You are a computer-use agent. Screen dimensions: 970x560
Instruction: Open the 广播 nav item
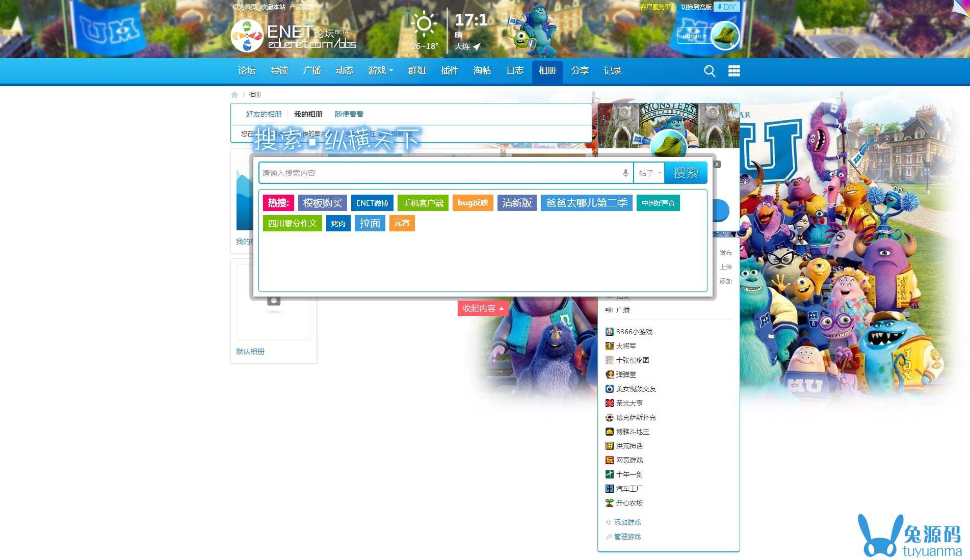tap(312, 71)
